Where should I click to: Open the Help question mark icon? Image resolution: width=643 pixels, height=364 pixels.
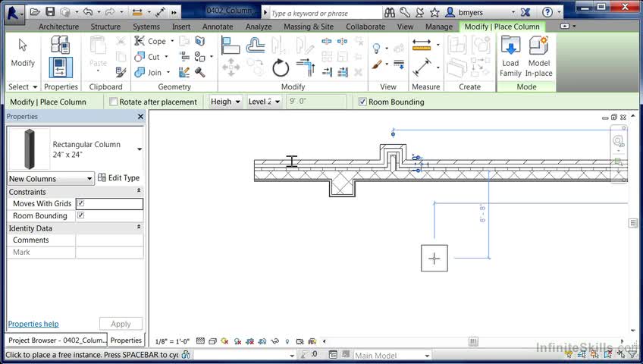(x=547, y=12)
